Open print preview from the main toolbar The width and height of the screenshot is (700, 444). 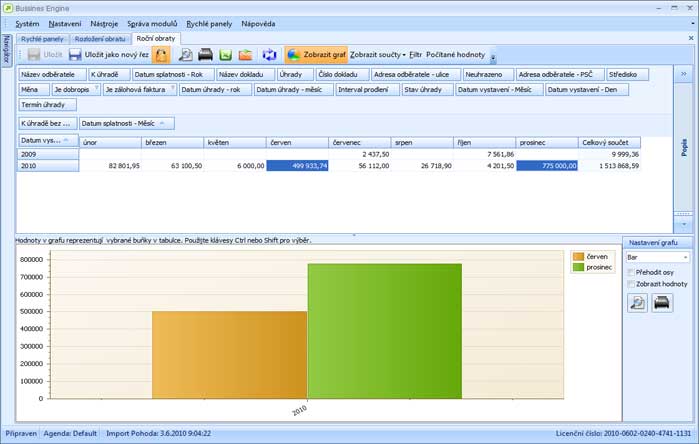[x=186, y=54]
